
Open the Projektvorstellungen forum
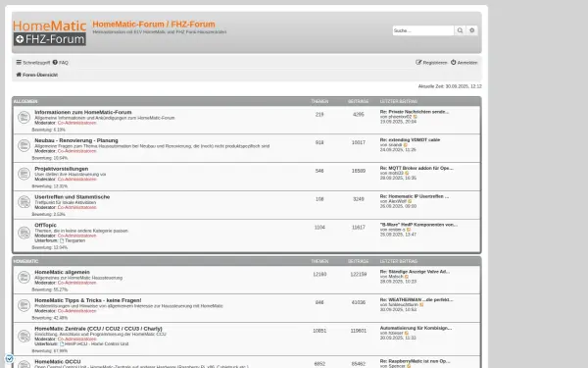[62, 169]
